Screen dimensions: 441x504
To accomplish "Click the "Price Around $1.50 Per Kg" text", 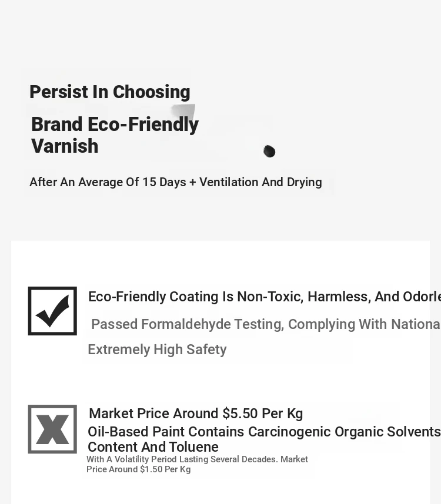I will click(138, 469).
